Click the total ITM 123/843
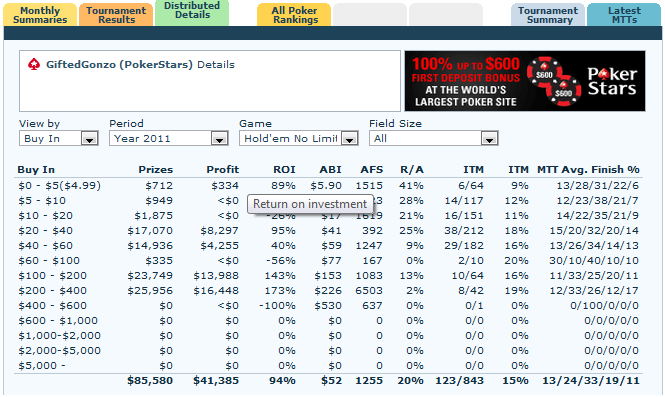 point(460,381)
